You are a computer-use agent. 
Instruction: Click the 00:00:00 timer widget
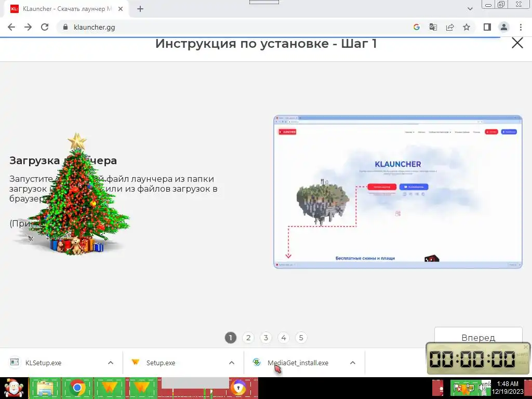[478, 359]
